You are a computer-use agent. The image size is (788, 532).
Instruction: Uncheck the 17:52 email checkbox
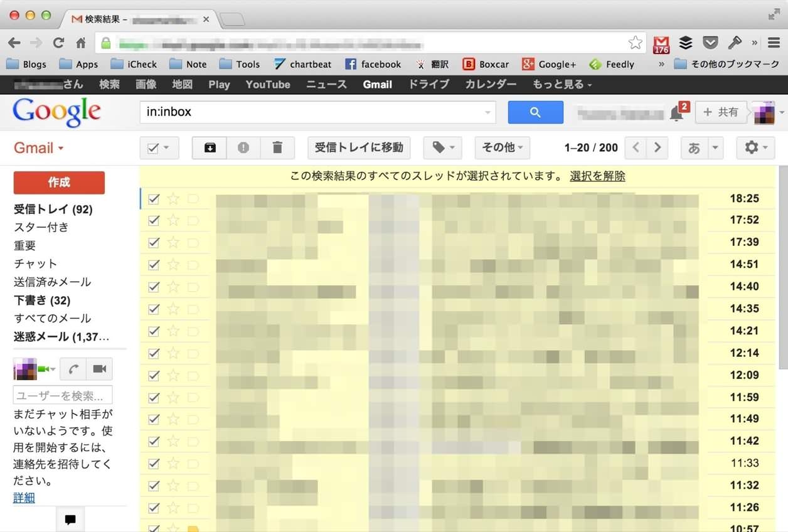pos(154,220)
